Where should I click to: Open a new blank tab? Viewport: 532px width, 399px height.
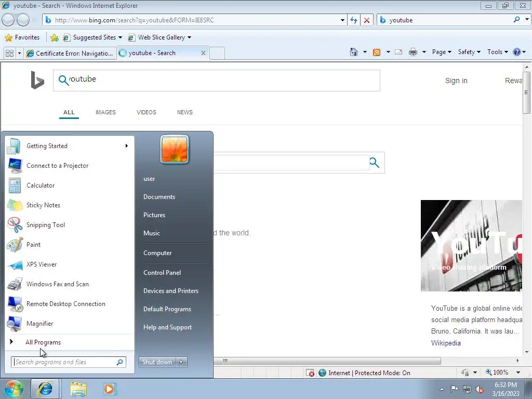[217, 54]
